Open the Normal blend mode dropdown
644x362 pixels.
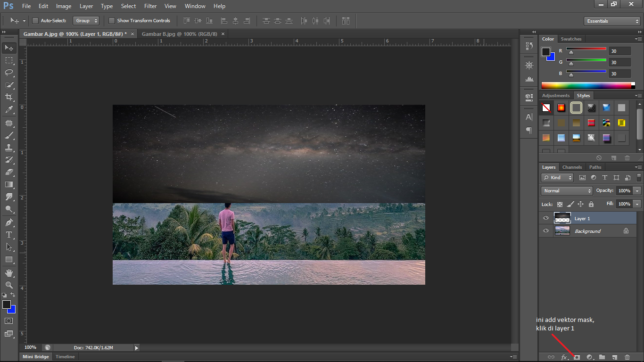[x=567, y=191]
